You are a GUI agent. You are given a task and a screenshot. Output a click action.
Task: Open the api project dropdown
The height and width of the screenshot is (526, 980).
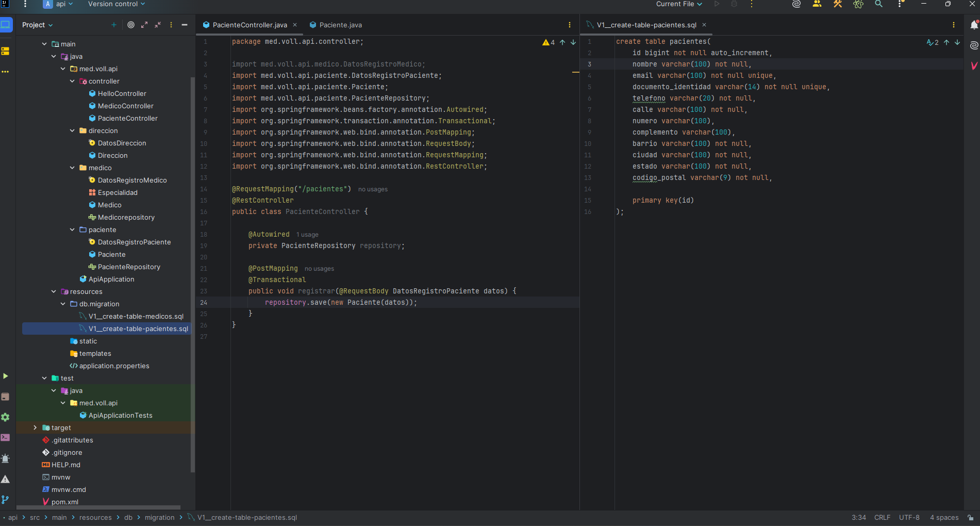(x=59, y=4)
